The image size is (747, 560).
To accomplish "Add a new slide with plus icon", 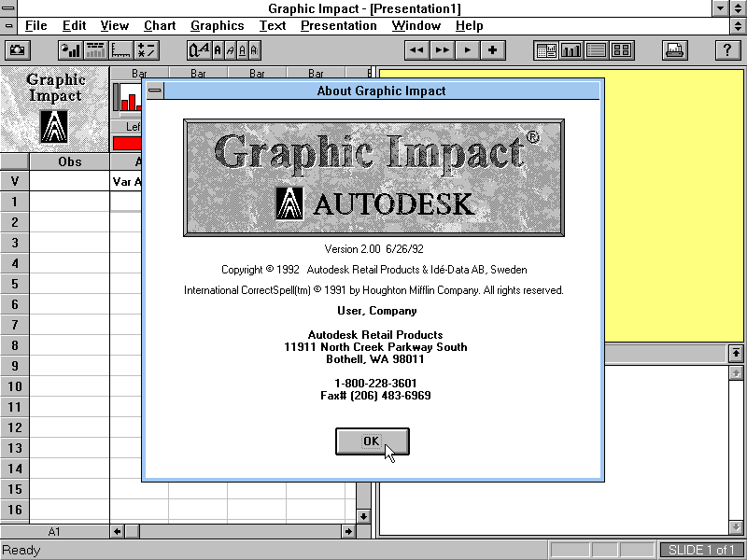I will [x=493, y=50].
